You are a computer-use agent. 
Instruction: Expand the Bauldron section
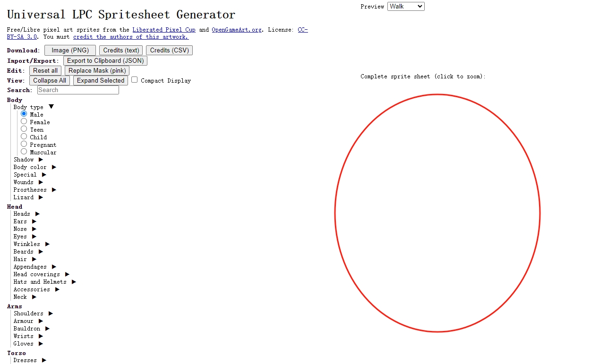coord(31,329)
